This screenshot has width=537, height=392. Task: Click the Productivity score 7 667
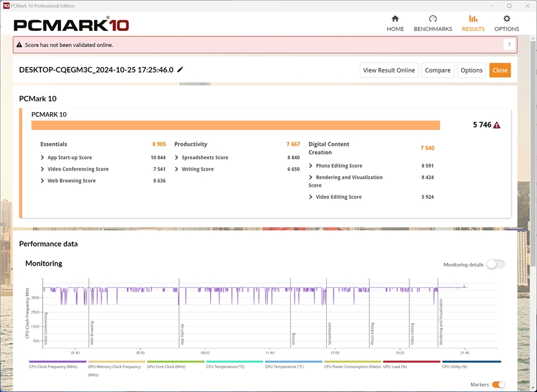[x=293, y=144]
